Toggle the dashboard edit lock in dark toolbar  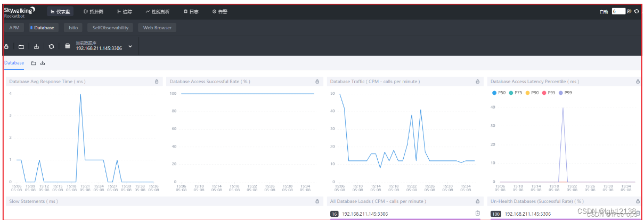pos(6,46)
